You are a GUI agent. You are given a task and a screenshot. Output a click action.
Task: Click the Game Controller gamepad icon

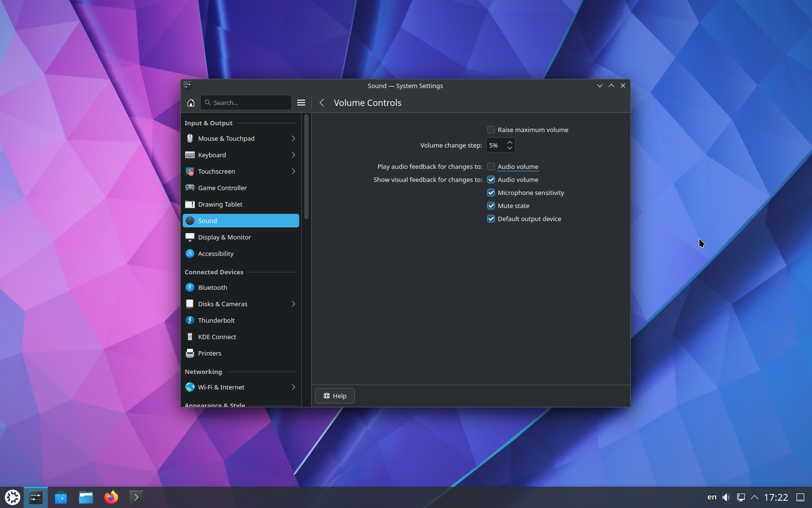click(190, 188)
